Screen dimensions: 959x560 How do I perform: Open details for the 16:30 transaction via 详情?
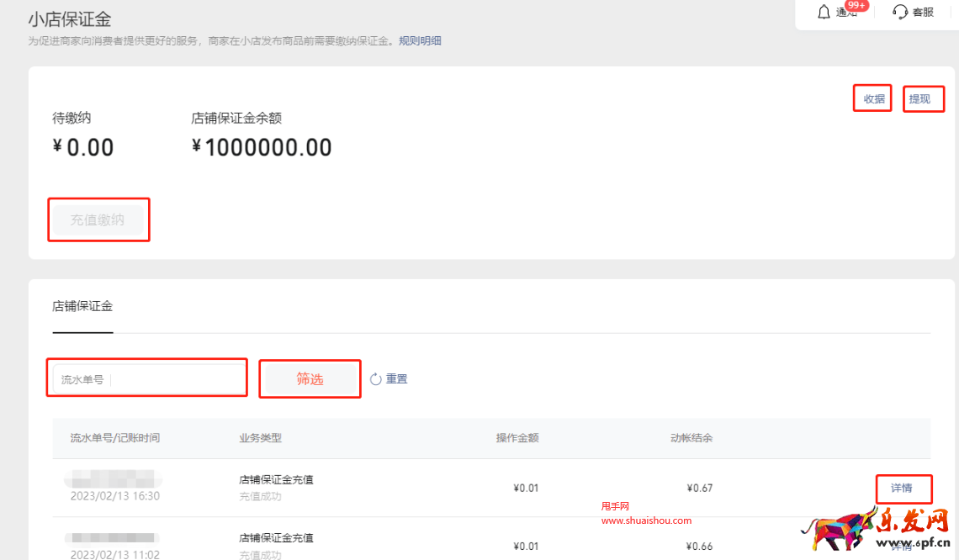pos(903,489)
